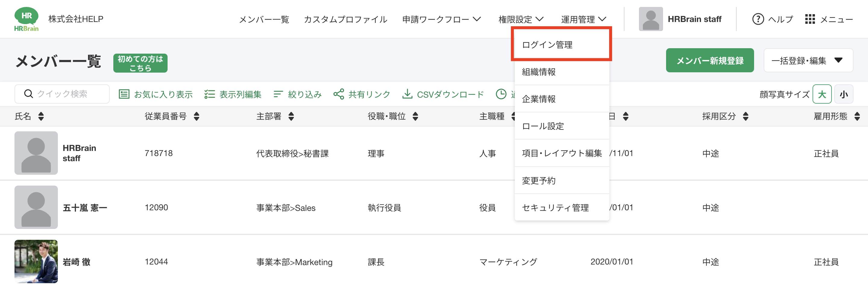Select ログイン管理 from the dropdown menu
This screenshot has height=288, width=868.
pyautogui.click(x=547, y=45)
